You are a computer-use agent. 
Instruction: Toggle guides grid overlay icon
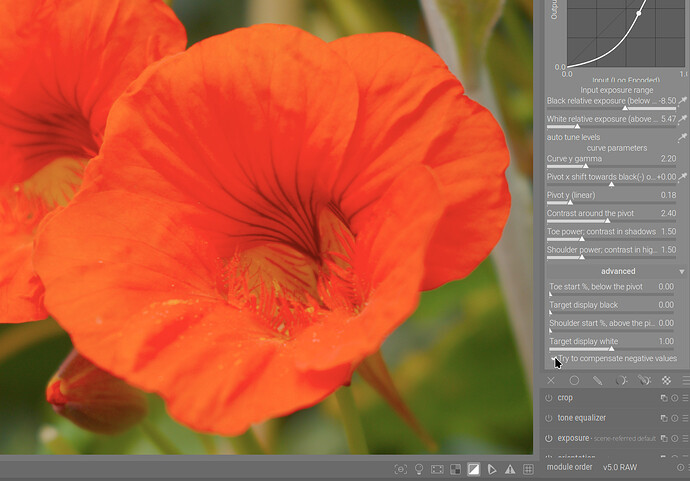point(527,468)
